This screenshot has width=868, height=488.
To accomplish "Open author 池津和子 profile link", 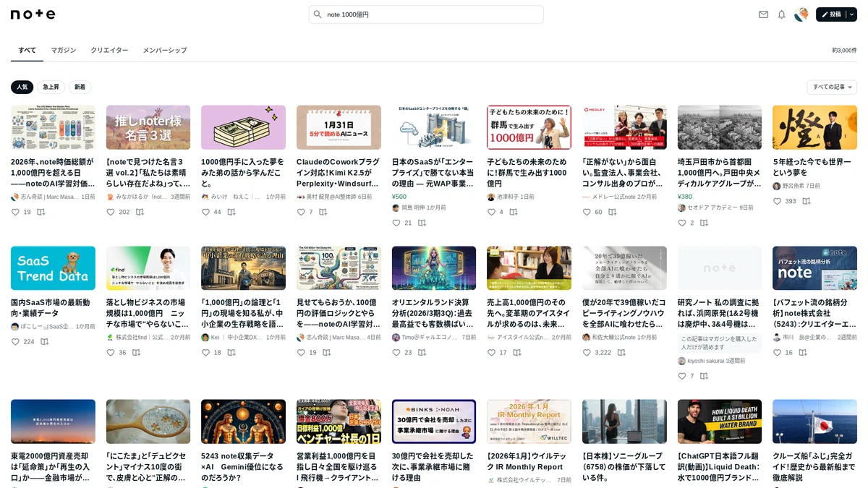I will [x=501, y=197].
